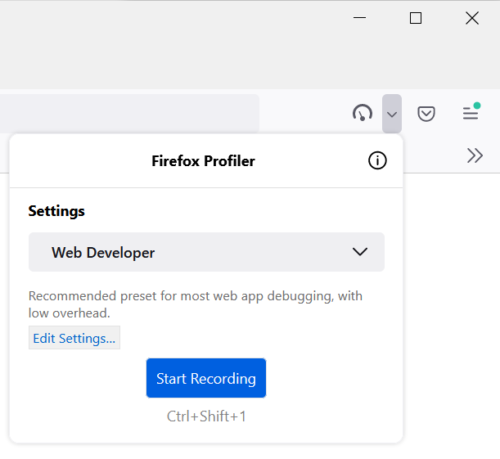
Task: Click the recommended preset description text
Action: tap(195, 304)
